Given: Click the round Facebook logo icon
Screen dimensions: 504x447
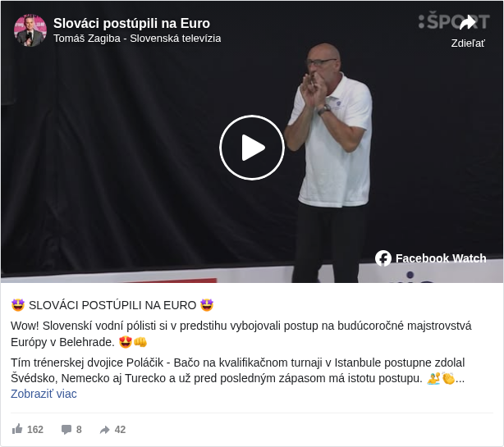Looking at the screenshot, I should pyautogui.click(x=383, y=258).
